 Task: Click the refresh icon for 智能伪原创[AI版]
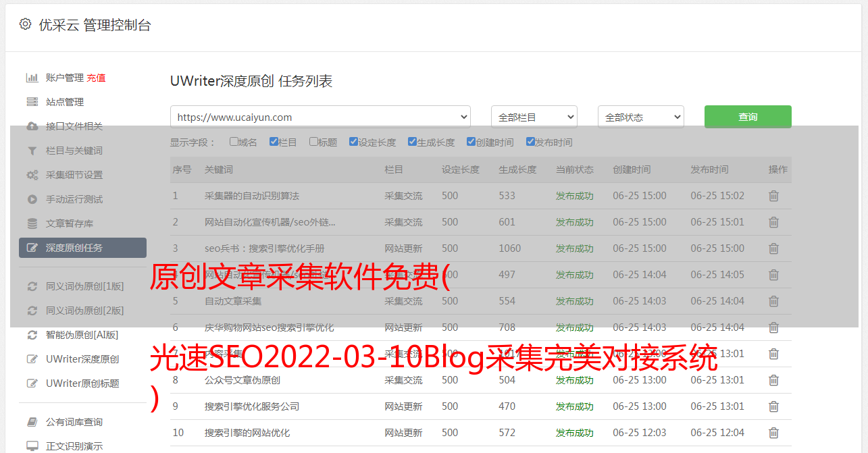pyautogui.click(x=32, y=335)
